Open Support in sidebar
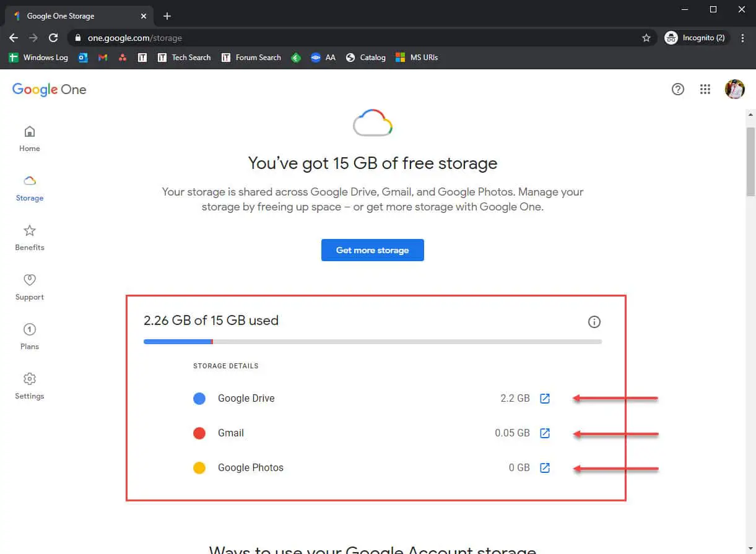The image size is (756, 554). [x=30, y=287]
